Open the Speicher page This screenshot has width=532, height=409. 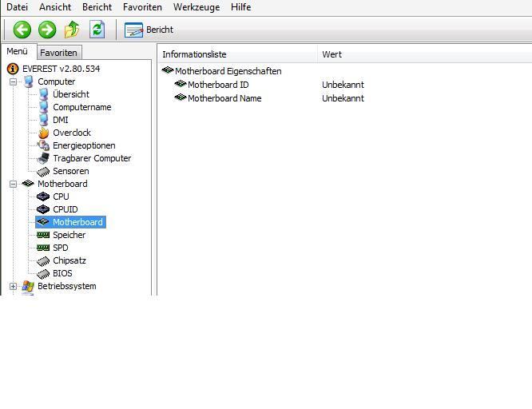[69, 235]
